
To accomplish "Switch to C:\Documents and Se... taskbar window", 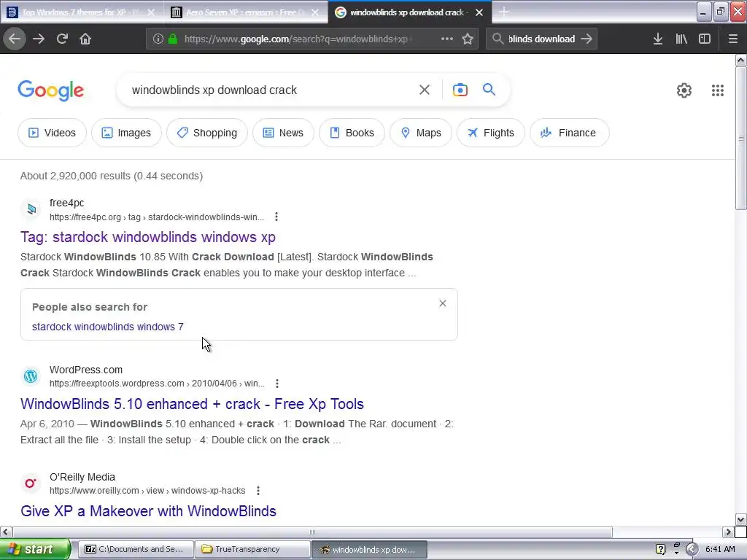I will tap(136, 549).
